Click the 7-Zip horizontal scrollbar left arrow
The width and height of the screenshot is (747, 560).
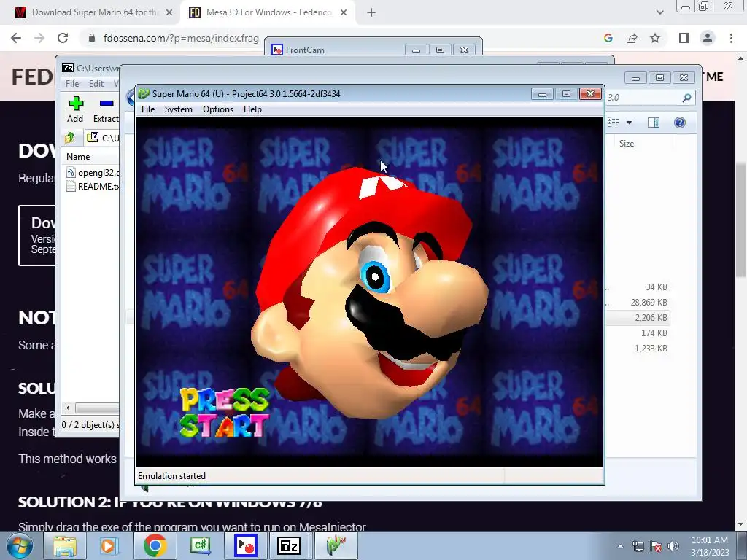pyautogui.click(x=68, y=408)
